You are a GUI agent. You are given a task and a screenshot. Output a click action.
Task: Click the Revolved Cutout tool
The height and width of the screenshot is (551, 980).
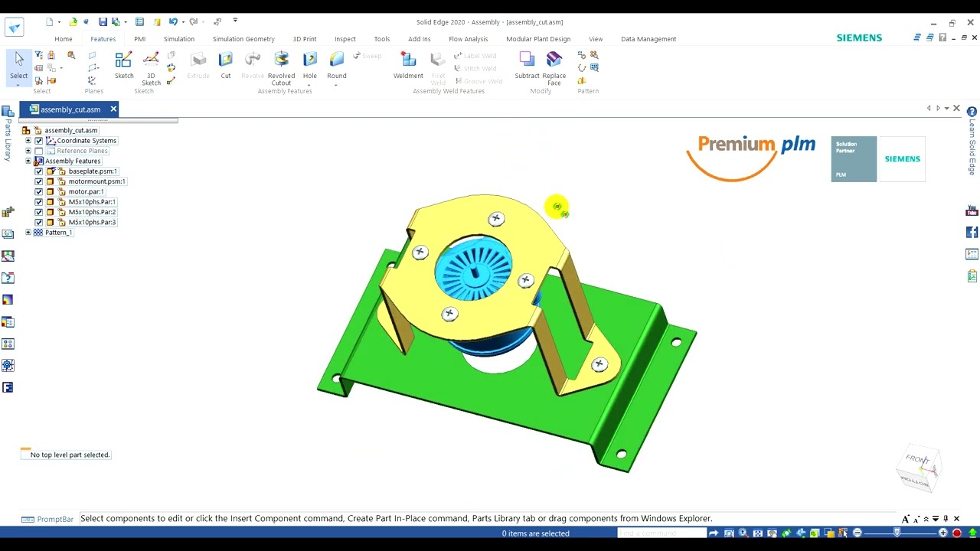click(281, 68)
